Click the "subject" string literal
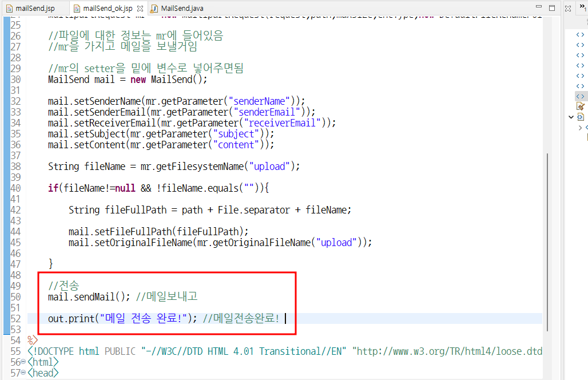 tap(236, 134)
